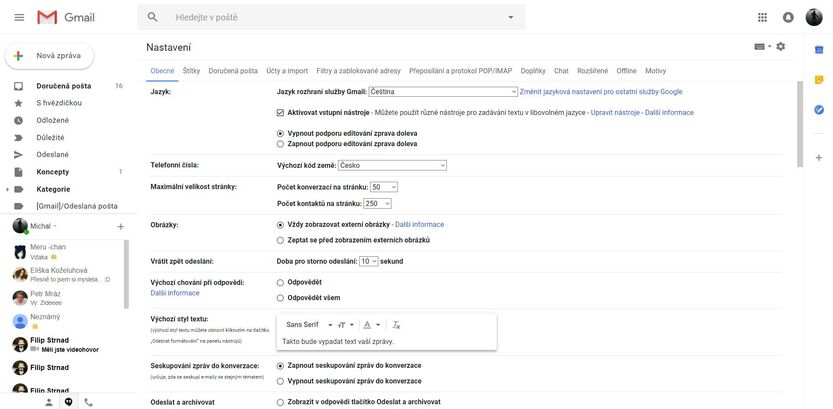Screen dimensions: 833x409
Task: Switch to the Motivy tab
Action: (x=656, y=71)
